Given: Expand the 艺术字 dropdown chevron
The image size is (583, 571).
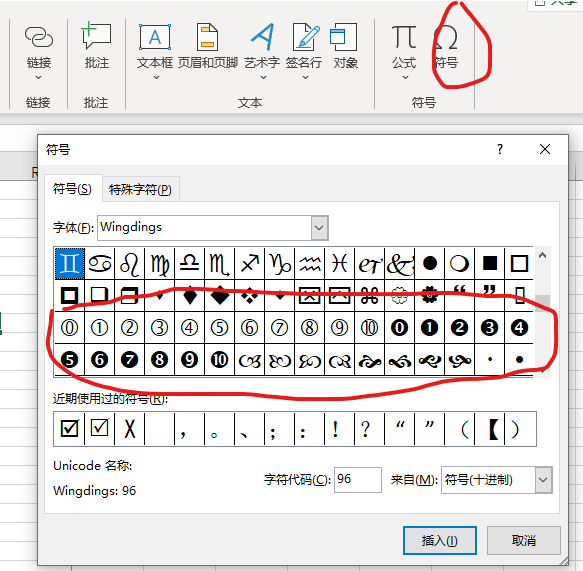Looking at the screenshot, I should coord(264,78).
